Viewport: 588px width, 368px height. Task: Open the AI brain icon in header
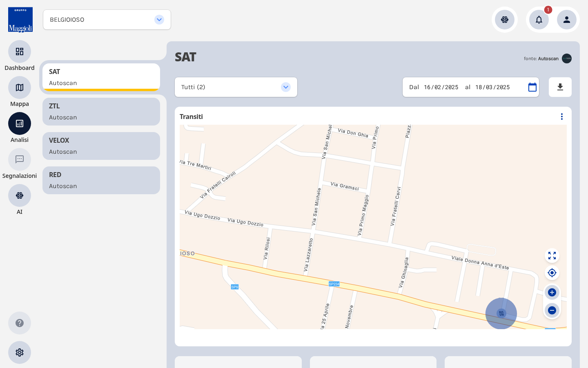coord(505,20)
